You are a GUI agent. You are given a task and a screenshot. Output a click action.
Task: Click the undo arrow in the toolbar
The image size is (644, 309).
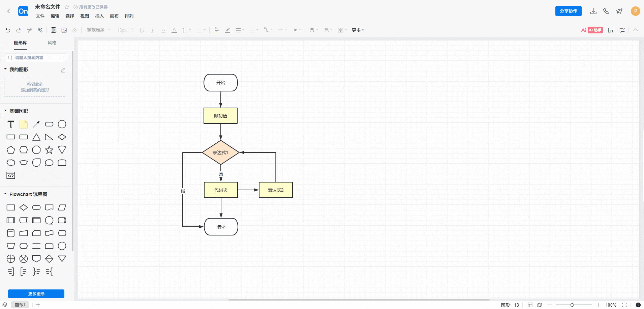(x=8, y=30)
